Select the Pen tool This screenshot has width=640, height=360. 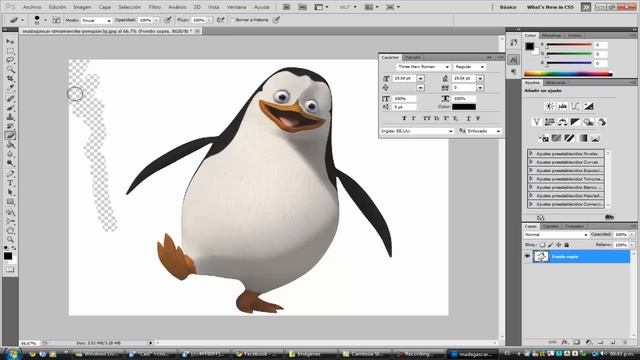(10, 174)
